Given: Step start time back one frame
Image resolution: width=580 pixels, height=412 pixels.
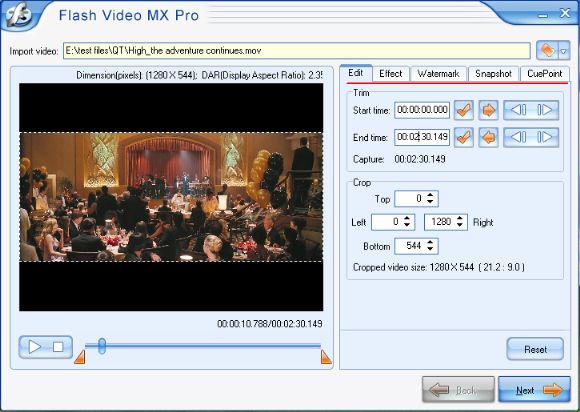Looking at the screenshot, I should tap(517, 110).
